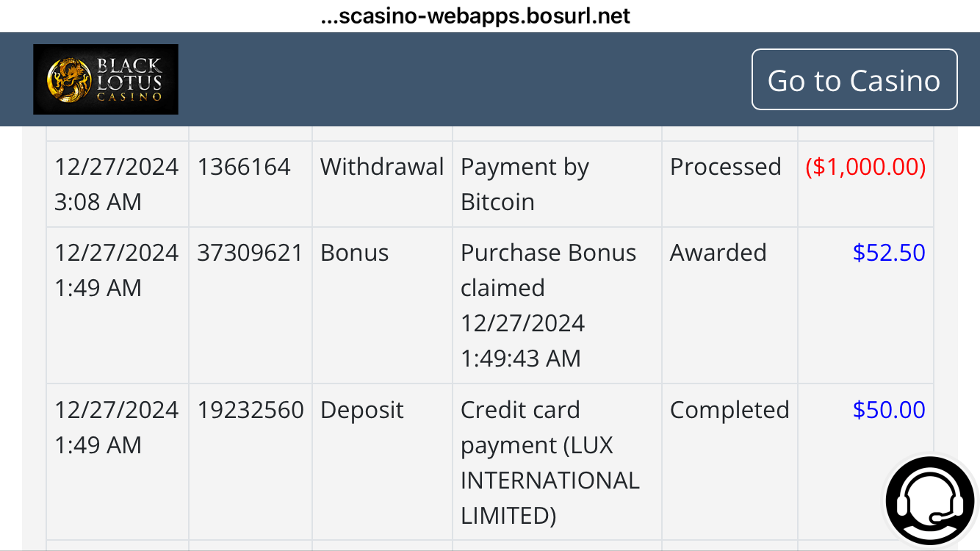Select bonus transaction ID 37309621
980x551 pixels.
point(250,253)
